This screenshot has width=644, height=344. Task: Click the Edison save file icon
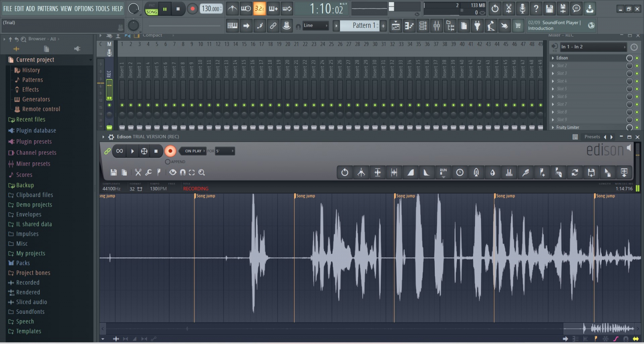(x=114, y=172)
